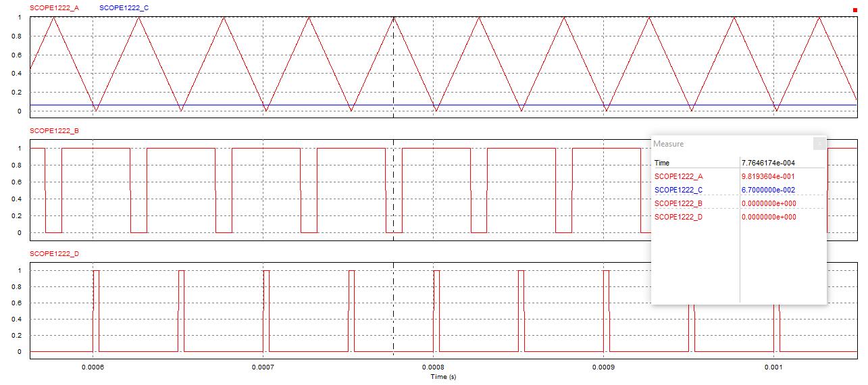This screenshot has width=868, height=385.
Task: Click the 0.0007 tick on time axis
Action: click(263, 367)
